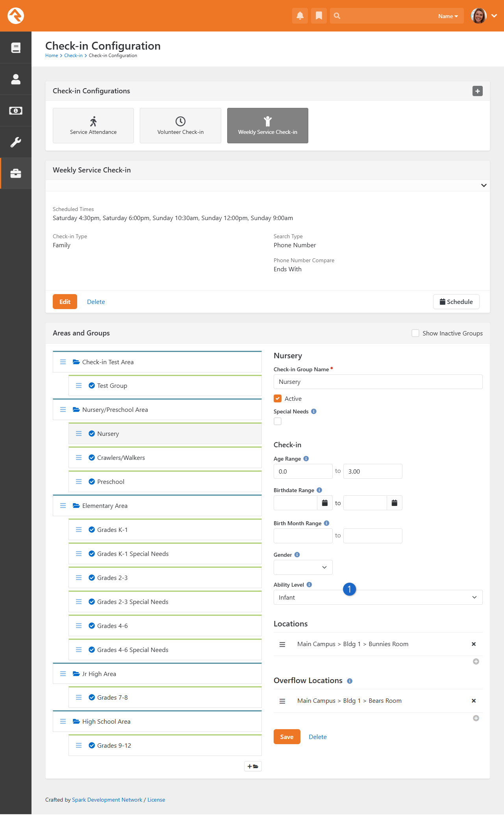Click Special Needs info icon
The height and width of the screenshot is (815, 504).
coord(314,411)
